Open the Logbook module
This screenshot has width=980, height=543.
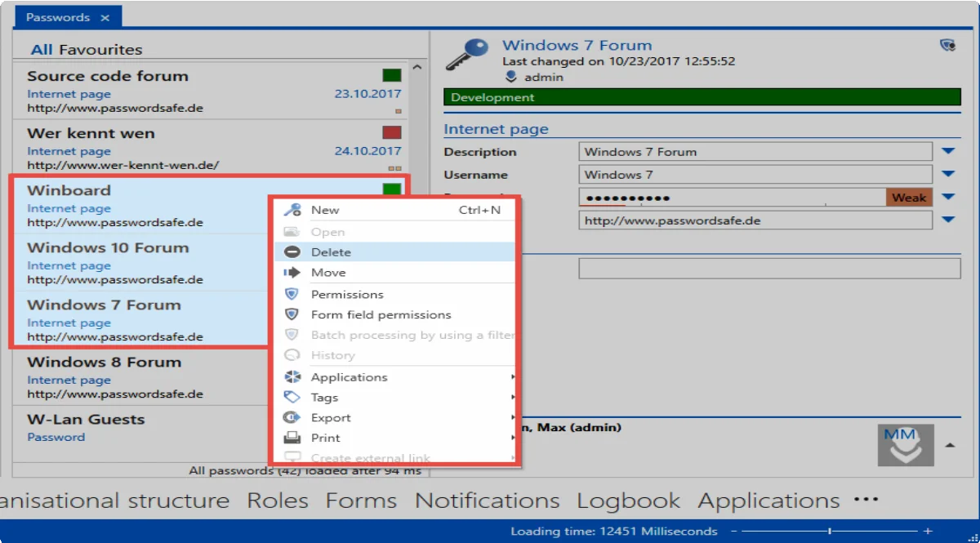click(628, 501)
